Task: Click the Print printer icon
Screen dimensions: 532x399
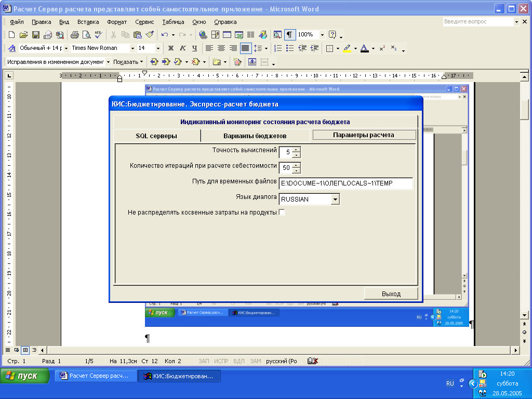Action: click(x=75, y=35)
